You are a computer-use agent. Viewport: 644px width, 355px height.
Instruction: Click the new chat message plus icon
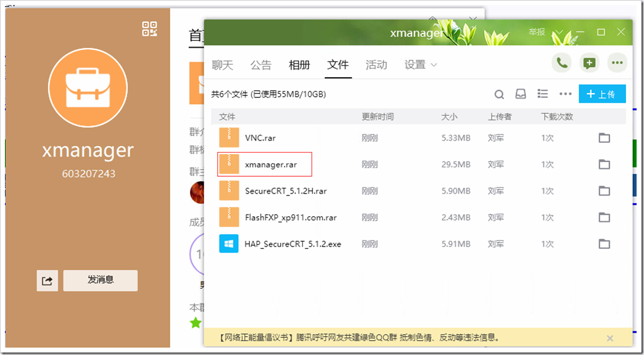click(589, 63)
